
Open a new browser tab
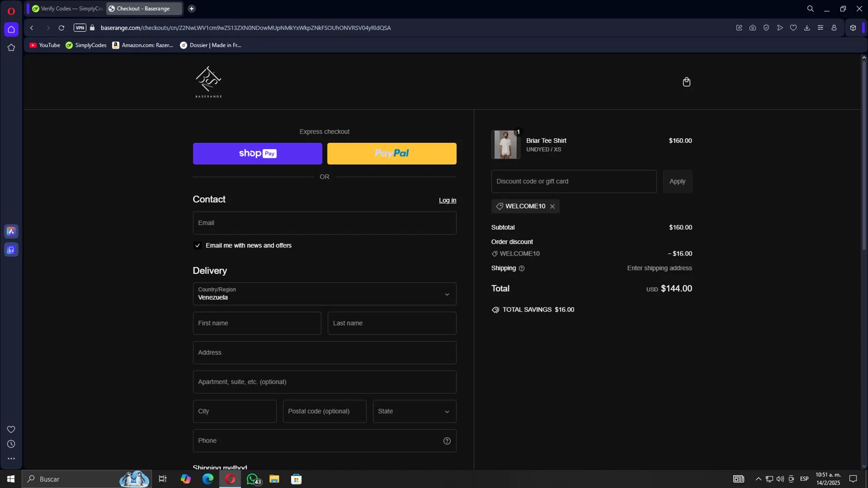click(x=192, y=9)
